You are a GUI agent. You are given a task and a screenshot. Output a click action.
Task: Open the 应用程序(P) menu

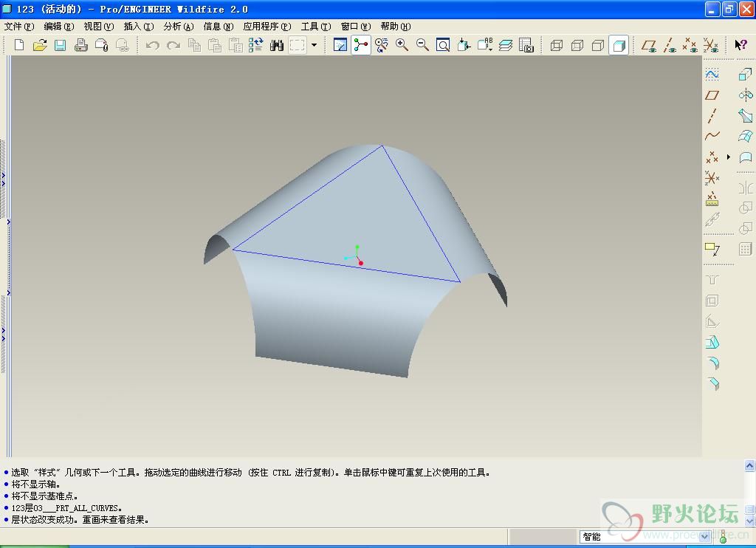click(x=267, y=27)
